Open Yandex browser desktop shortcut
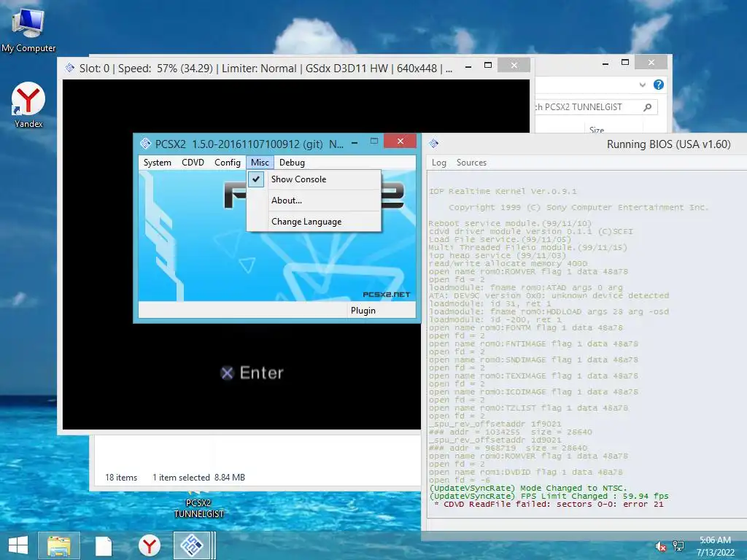747x560 pixels. (28, 105)
